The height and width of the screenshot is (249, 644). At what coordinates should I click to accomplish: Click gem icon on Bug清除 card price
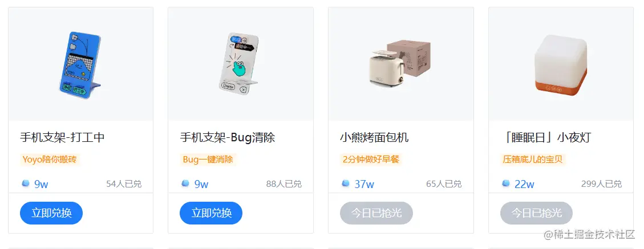(185, 183)
